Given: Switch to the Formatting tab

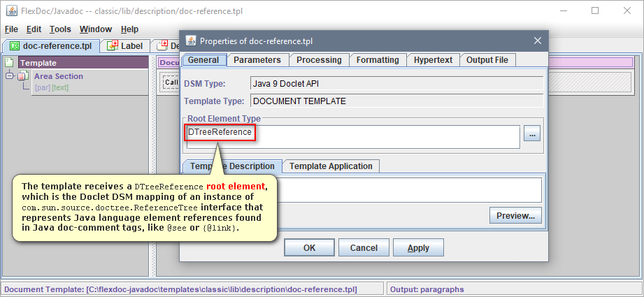Looking at the screenshot, I should 378,60.
